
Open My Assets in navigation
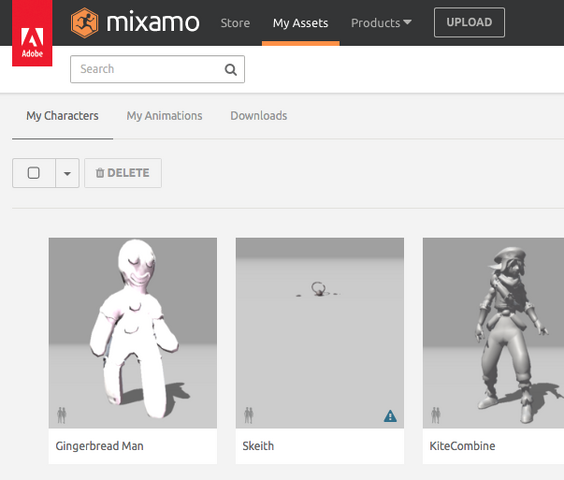coord(300,23)
